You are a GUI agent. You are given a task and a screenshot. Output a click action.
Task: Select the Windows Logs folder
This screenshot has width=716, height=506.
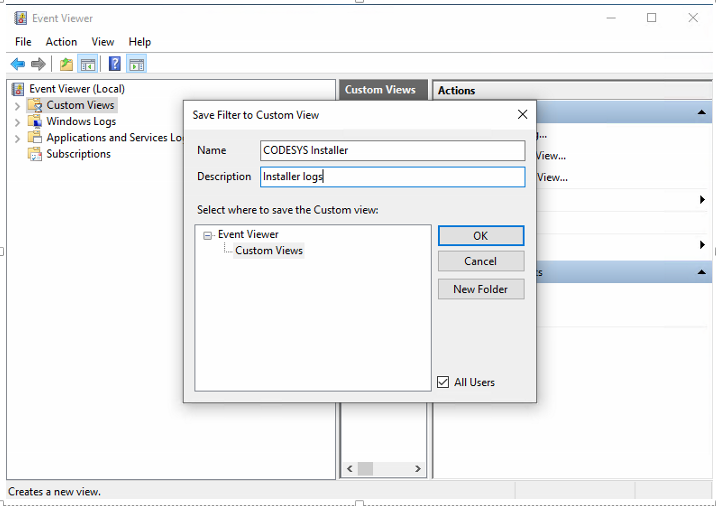point(80,122)
